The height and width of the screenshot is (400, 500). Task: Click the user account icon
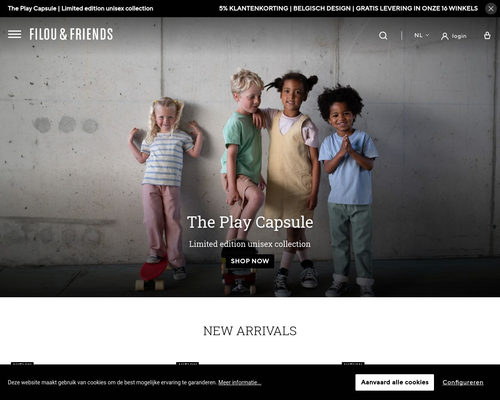pos(445,36)
